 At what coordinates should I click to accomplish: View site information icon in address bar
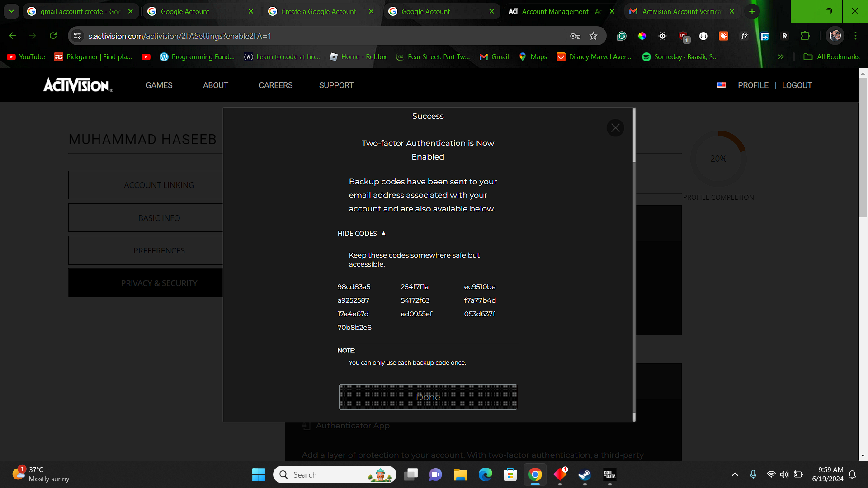(x=78, y=36)
